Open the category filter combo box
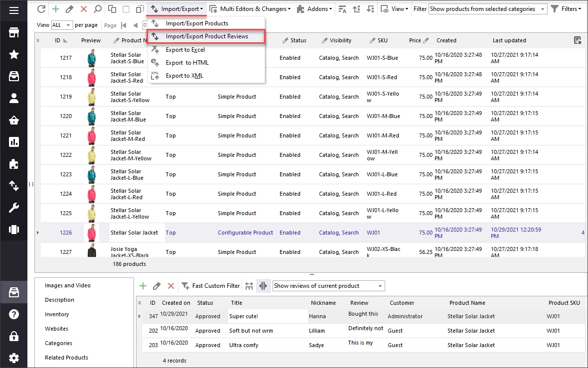 (x=488, y=9)
